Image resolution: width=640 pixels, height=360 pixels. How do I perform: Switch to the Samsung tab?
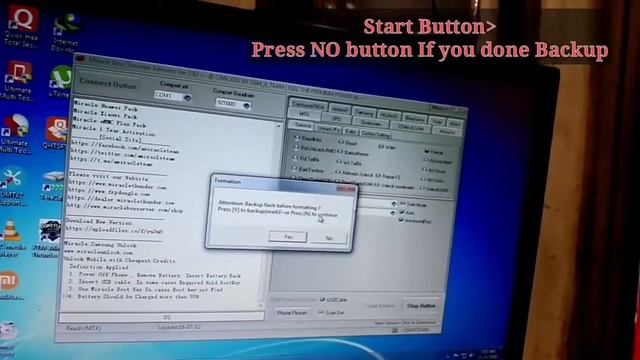[364, 112]
